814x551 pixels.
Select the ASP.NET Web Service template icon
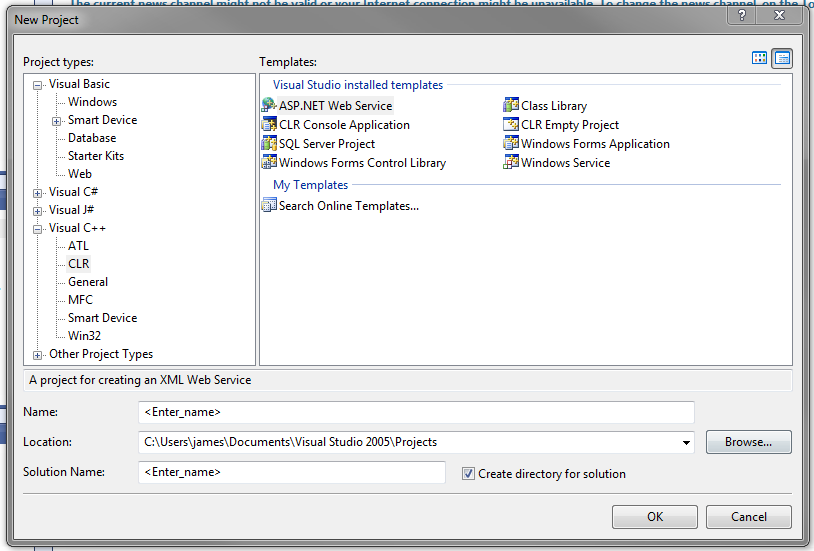coord(269,106)
